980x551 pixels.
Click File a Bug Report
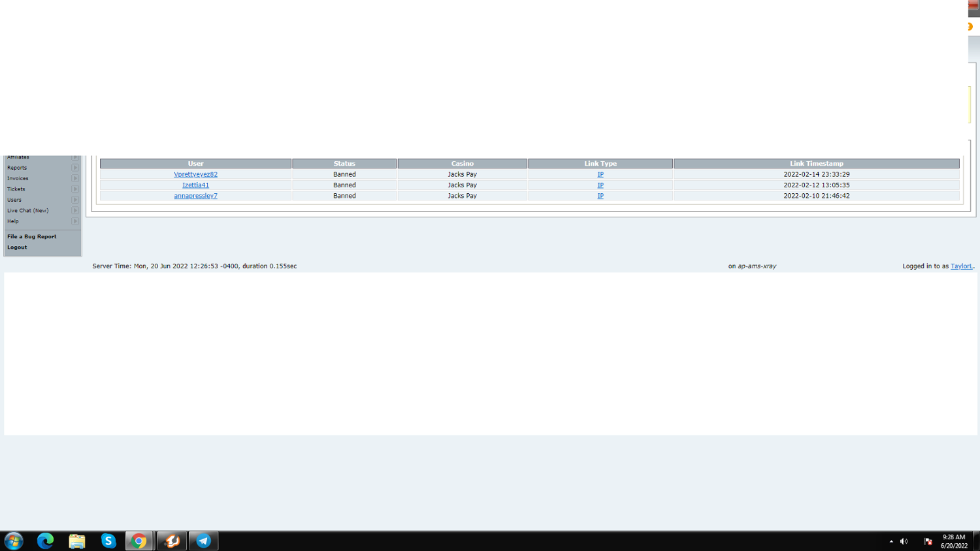32,236
